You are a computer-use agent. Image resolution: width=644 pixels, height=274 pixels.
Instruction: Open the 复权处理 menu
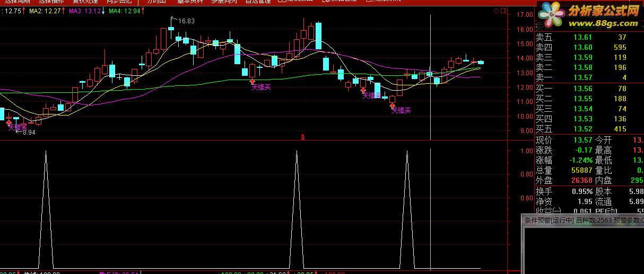click(x=85, y=2)
